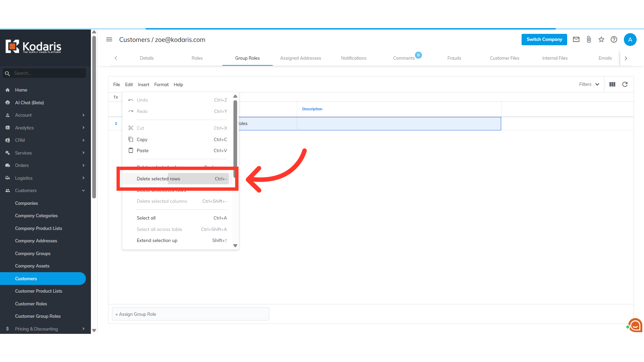644x362 pixels.
Task: Click the Switch Company button
Action: (x=544, y=40)
